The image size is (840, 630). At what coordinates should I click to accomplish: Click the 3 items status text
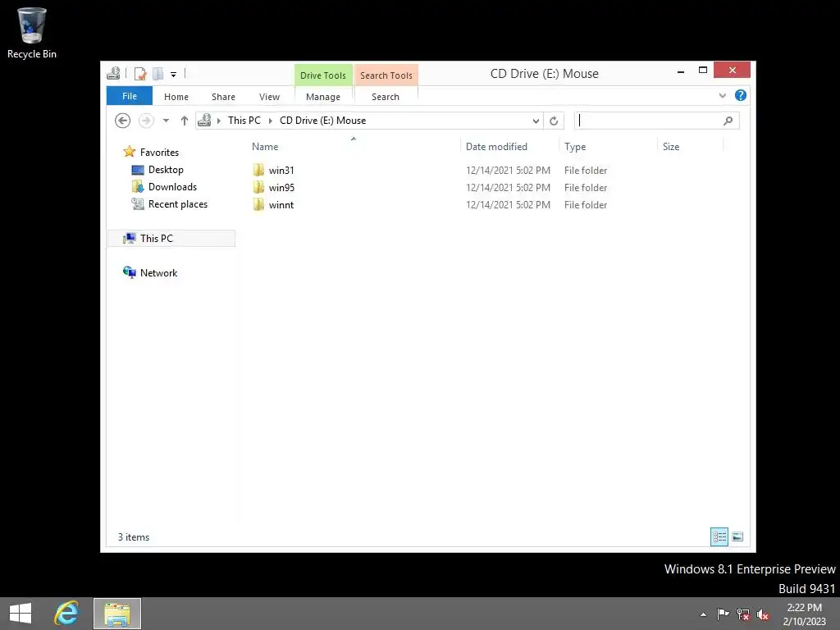[x=134, y=536]
